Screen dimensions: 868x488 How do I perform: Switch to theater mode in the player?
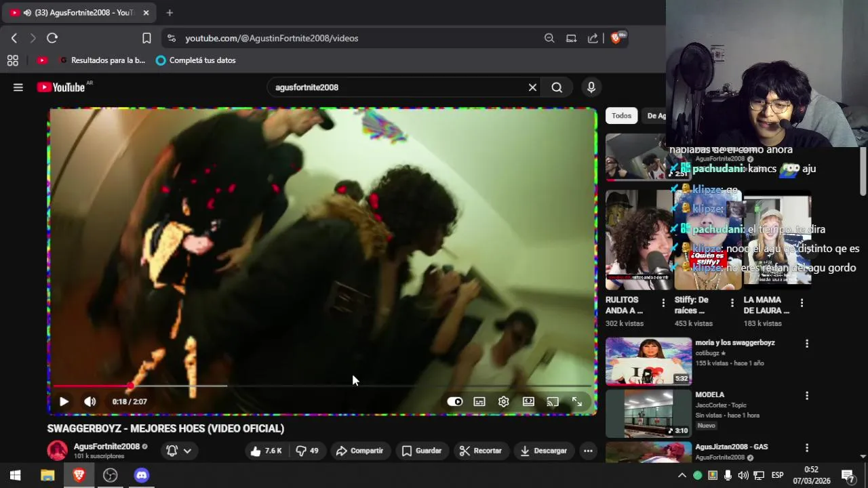[528, 401]
